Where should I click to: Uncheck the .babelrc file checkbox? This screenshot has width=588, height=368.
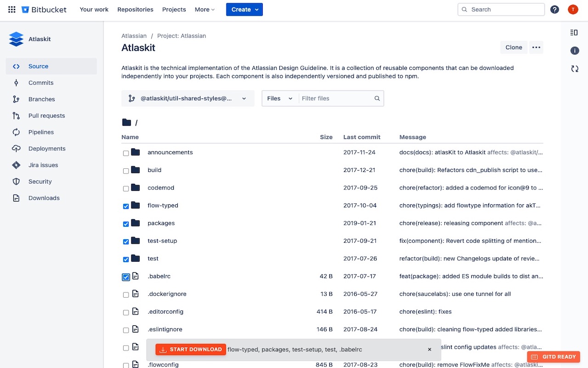(126, 277)
